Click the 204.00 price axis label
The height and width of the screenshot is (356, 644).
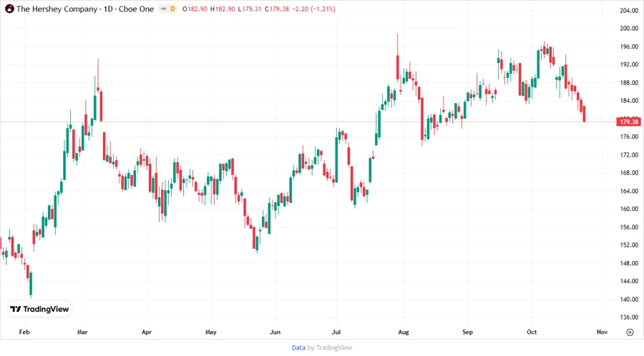[629, 10]
